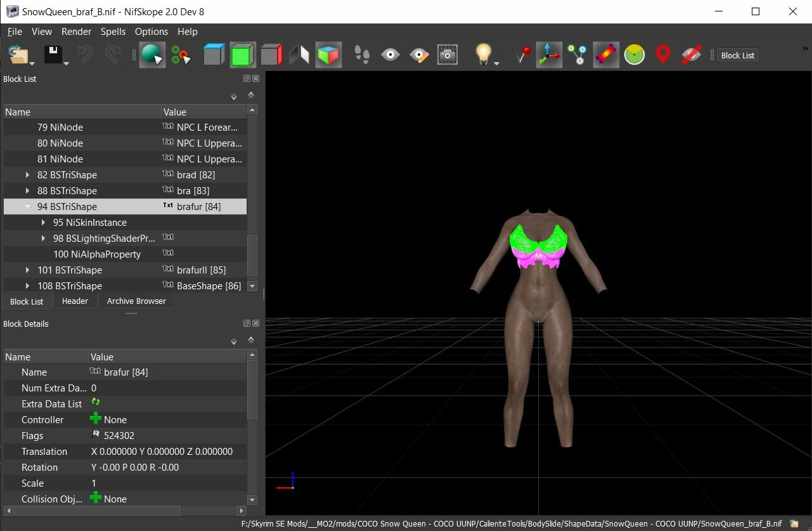The width and height of the screenshot is (812, 531).
Task: Open the View menu
Action: (42, 31)
